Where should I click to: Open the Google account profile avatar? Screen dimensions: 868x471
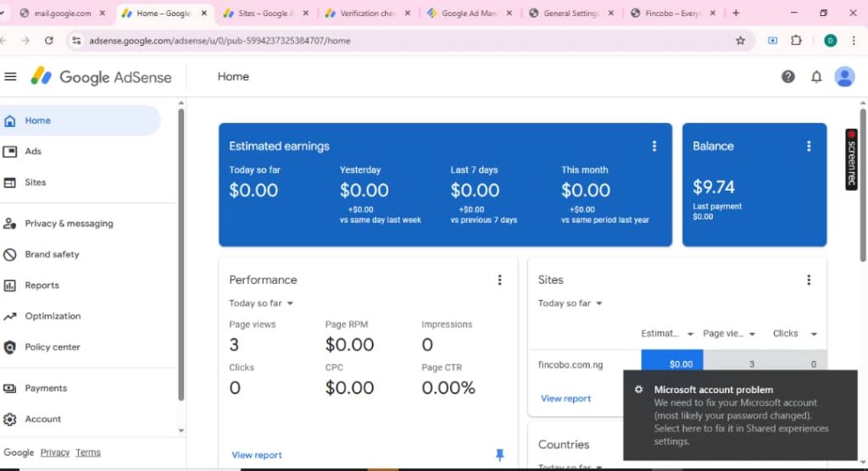tap(844, 77)
